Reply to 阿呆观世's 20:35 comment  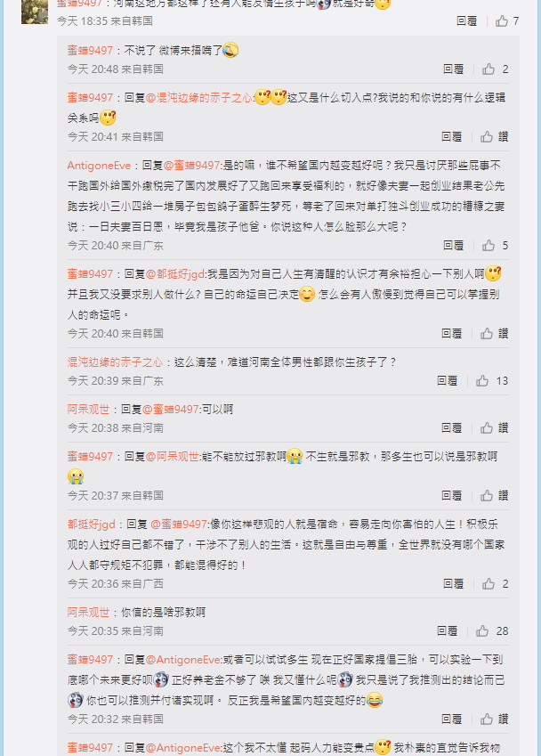447,631
